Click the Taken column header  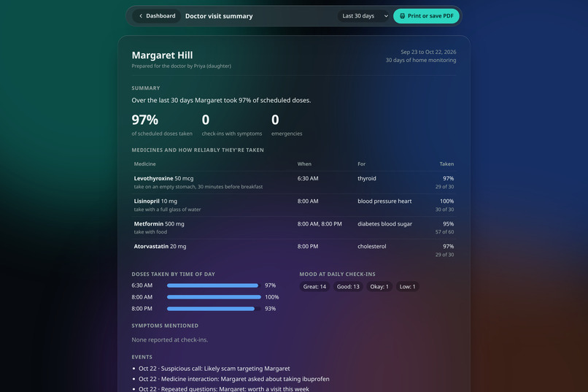point(446,164)
